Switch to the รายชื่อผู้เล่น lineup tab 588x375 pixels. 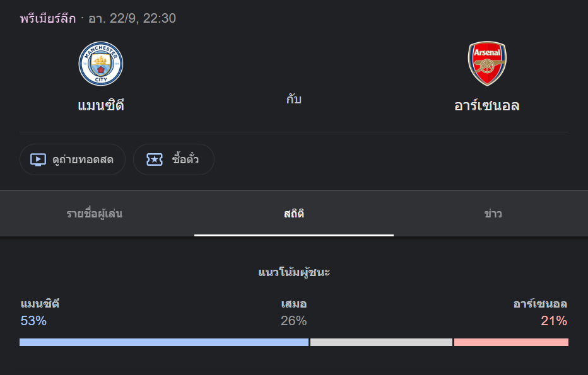point(95,214)
